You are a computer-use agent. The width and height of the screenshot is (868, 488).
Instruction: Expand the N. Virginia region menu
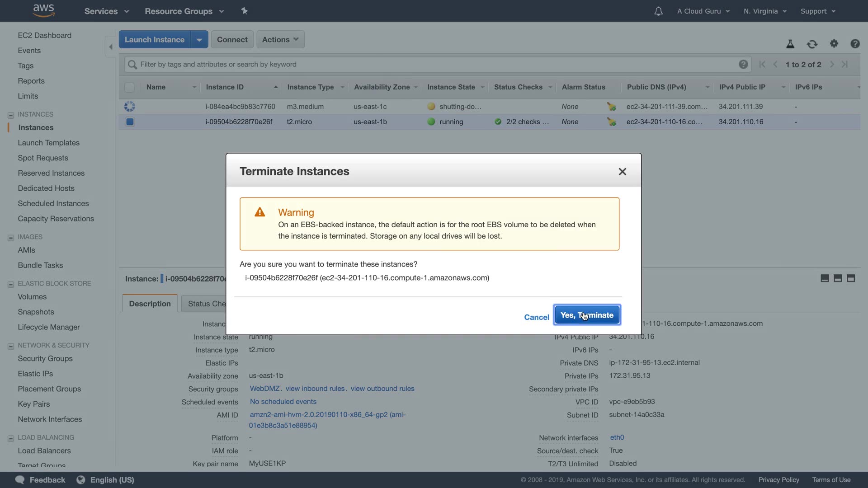coord(765,11)
